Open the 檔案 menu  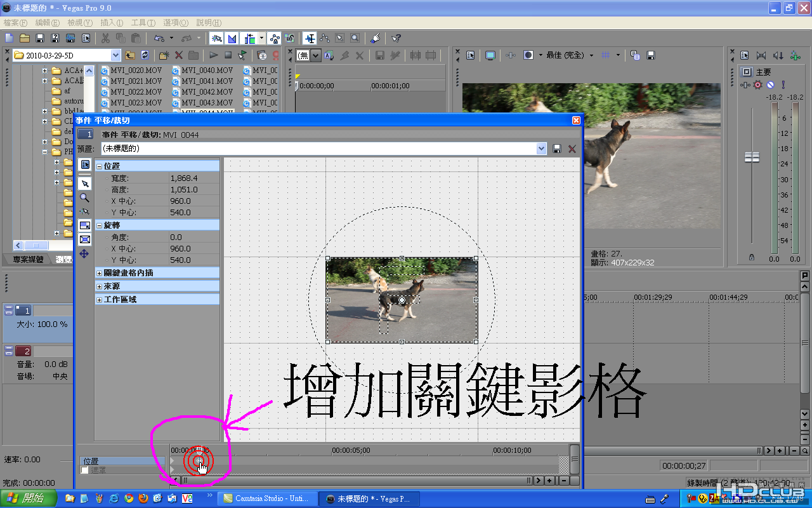point(15,22)
